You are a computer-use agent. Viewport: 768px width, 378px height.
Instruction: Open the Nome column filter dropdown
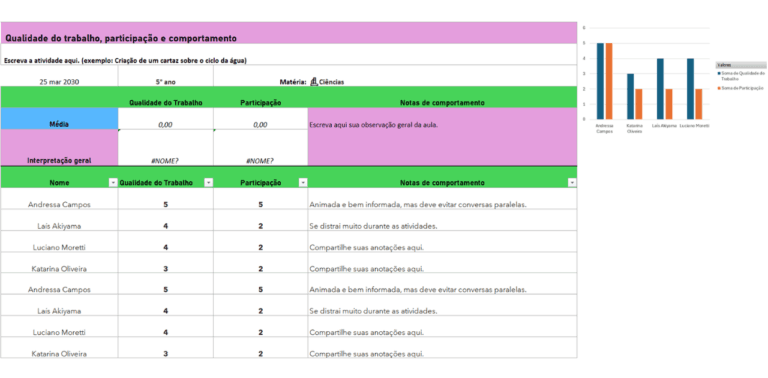pyautogui.click(x=113, y=183)
